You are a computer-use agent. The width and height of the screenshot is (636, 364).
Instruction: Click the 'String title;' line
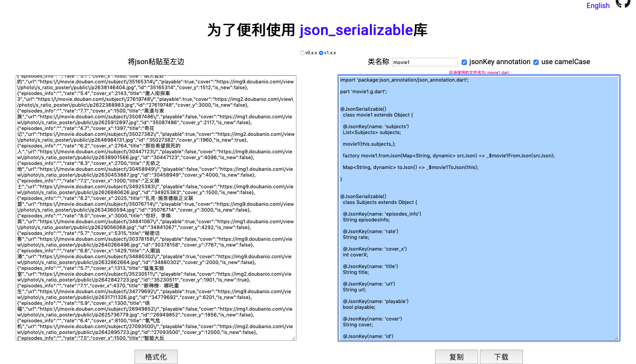(x=356, y=272)
